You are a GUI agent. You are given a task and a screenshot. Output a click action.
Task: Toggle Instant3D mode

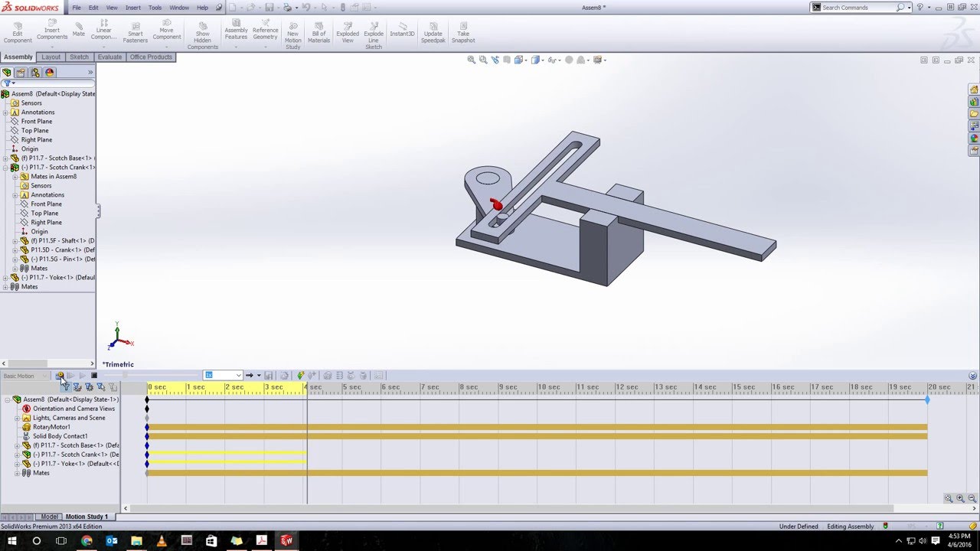coord(402,29)
